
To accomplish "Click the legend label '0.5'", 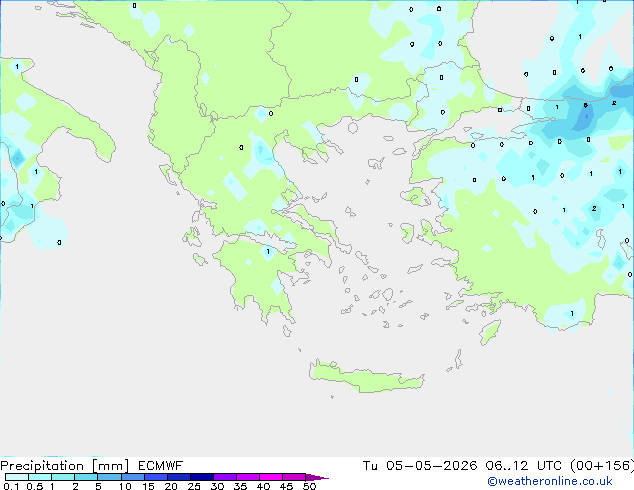I will click(34, 486).
